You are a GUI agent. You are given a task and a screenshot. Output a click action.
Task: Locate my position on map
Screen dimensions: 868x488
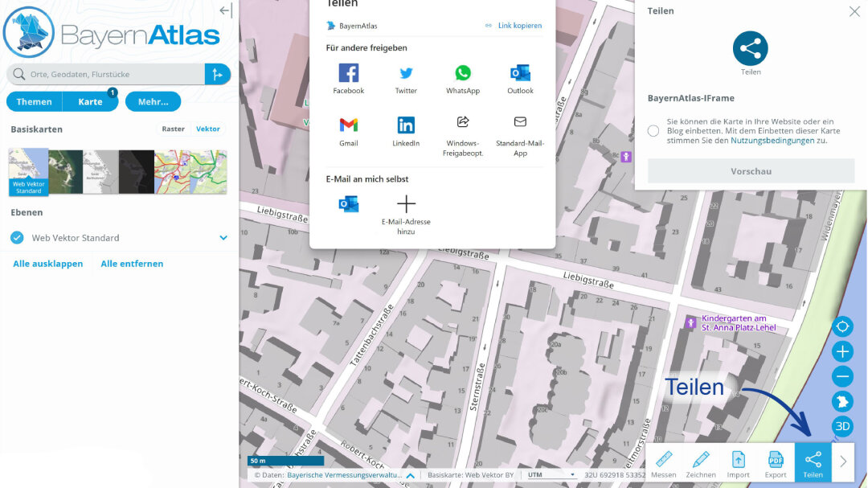(842, 326)
